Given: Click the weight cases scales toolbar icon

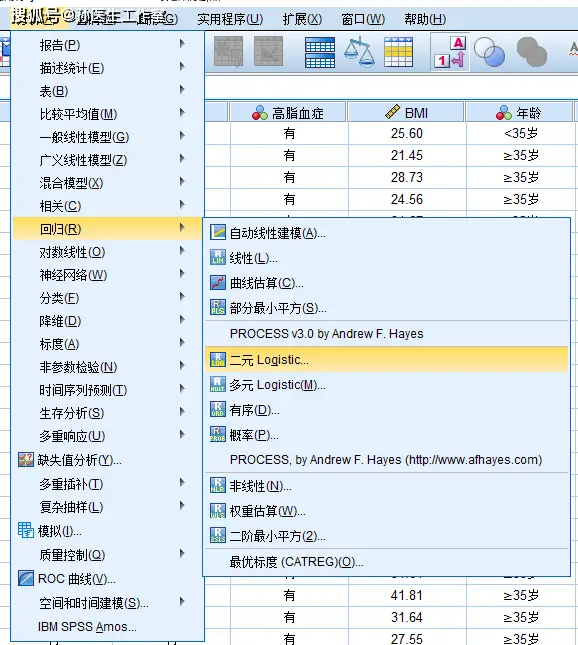Looking at the screenshot, I should [359, 52].
